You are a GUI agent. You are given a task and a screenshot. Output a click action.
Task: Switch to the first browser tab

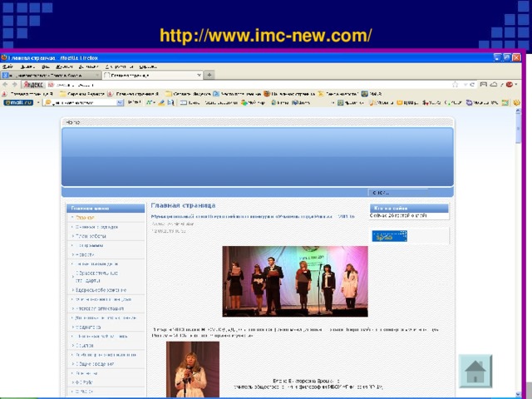pos(50,75)
